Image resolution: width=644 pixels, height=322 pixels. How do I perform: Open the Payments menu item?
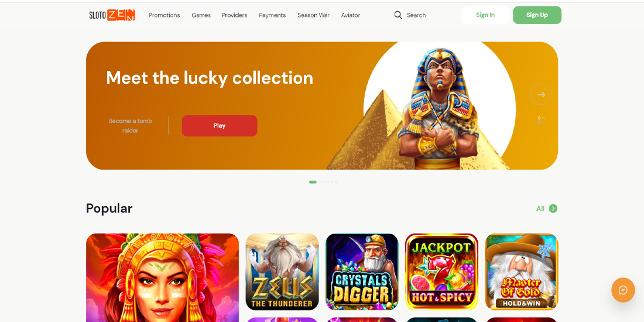[x=272, y=15]
